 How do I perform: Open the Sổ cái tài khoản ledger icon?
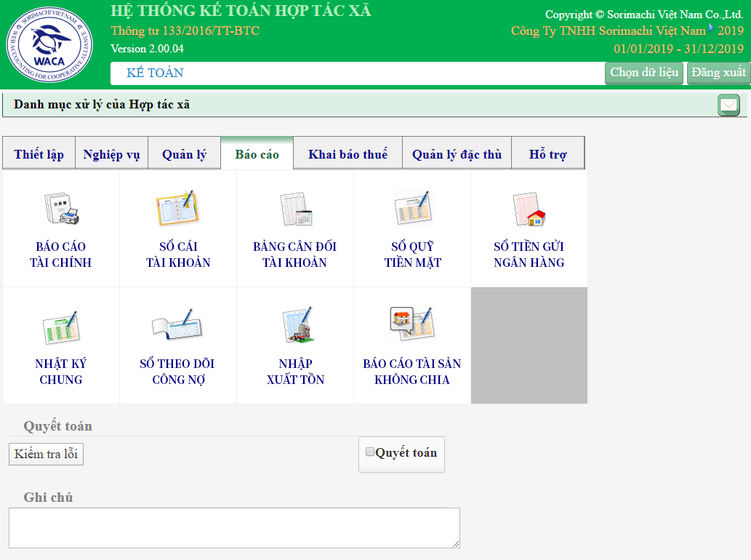click(x=177, y=207)
